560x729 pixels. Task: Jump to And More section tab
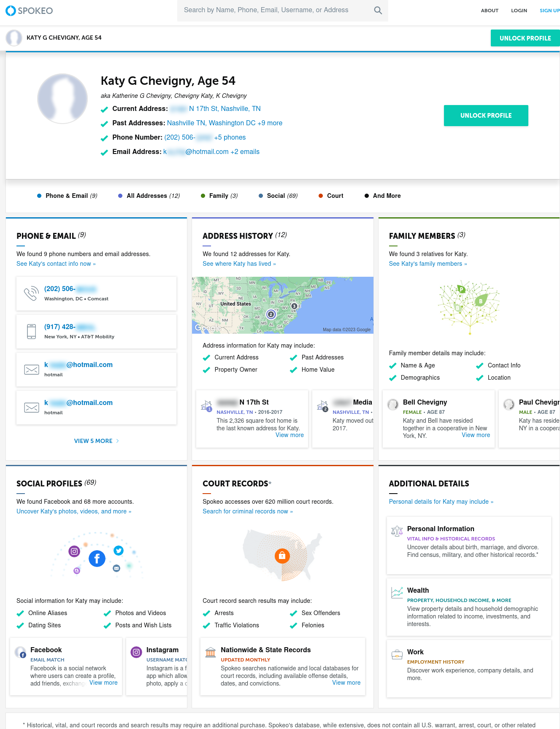(382, 196)
